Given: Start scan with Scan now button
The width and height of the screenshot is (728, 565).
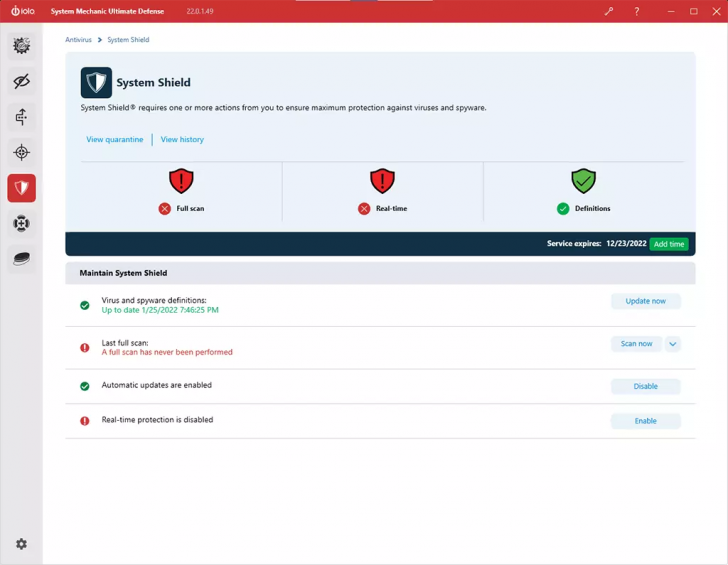Looking at the screenshot, I should 636,344.
